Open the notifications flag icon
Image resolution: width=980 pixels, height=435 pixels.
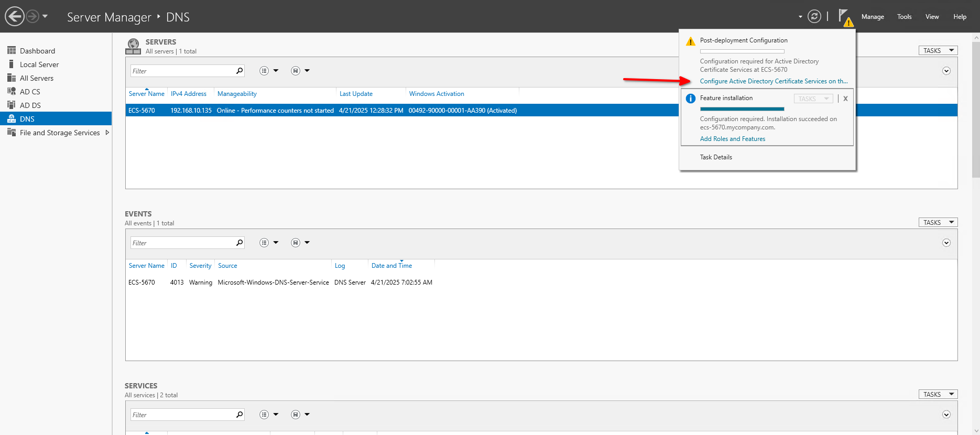tap(844, 16)
